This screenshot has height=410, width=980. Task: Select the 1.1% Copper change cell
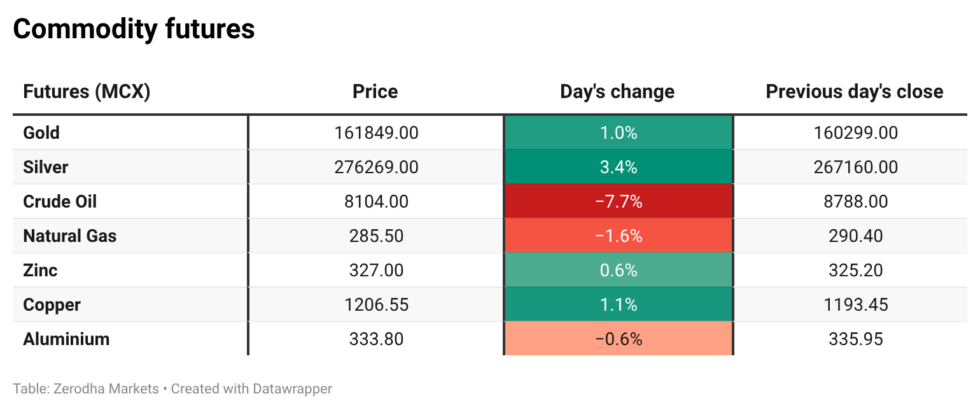click(x=618, y=305)
